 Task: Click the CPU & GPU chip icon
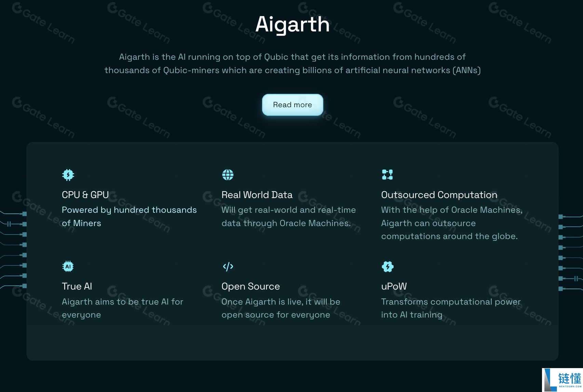(x=68, y=175)
